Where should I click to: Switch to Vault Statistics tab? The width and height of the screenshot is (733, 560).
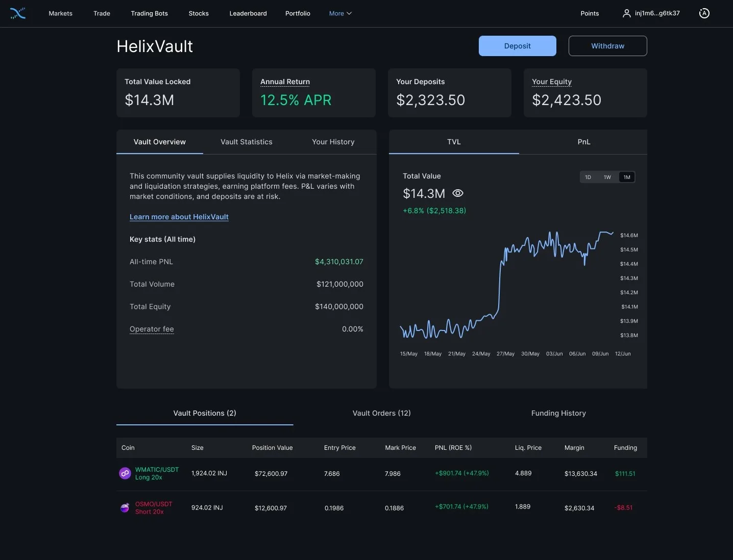(247, 142)
